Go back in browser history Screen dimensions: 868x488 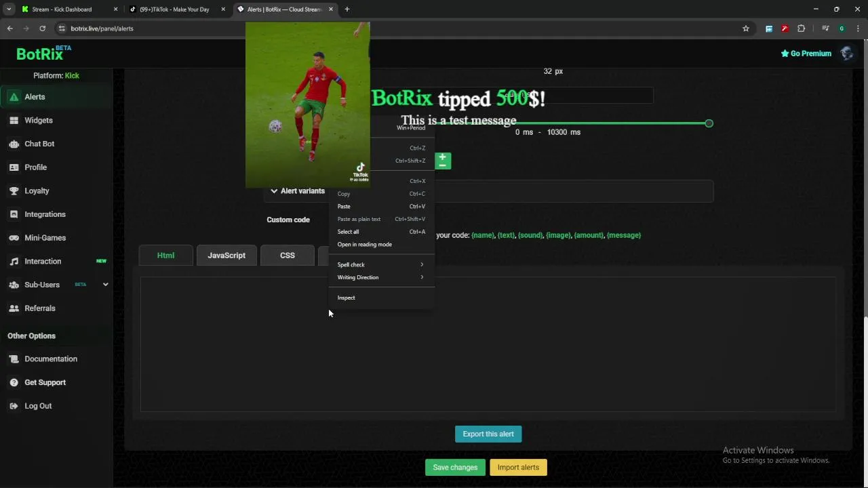[x=9, y=28]
